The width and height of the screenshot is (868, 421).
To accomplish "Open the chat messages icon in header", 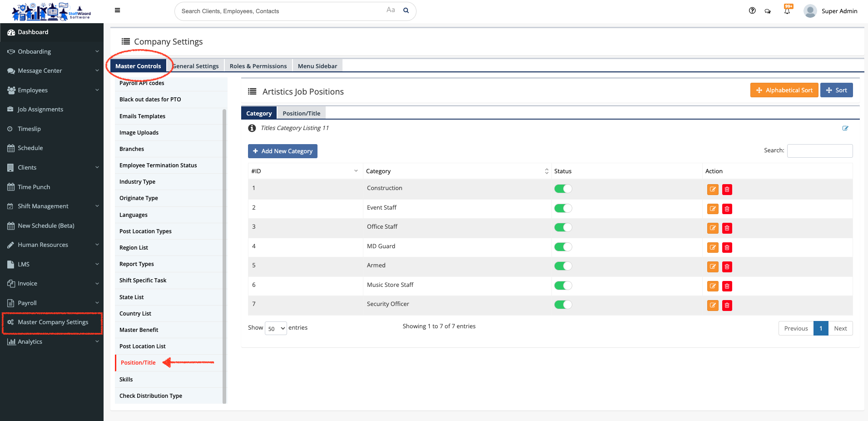I will coord(768,11).
